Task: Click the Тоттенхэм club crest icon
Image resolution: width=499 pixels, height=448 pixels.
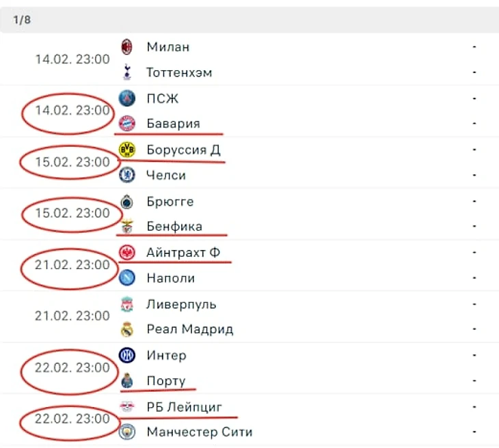Action: coord(127,72)
